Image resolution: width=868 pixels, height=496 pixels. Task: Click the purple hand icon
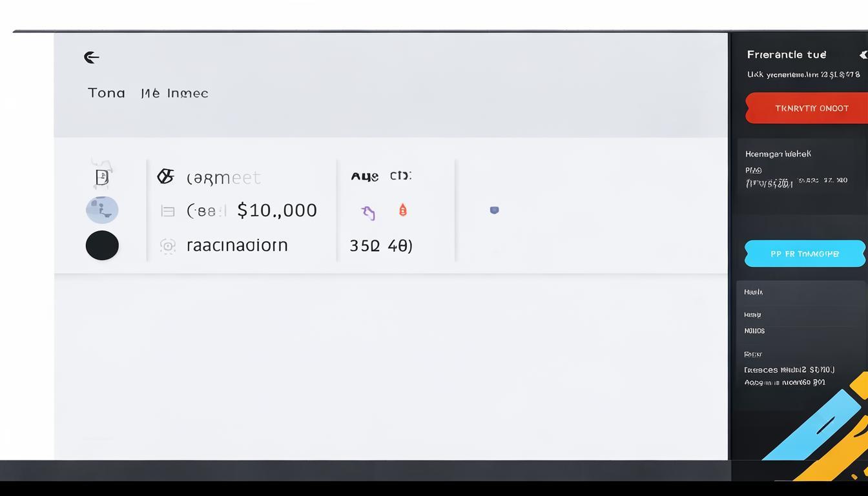coord(368,212)
